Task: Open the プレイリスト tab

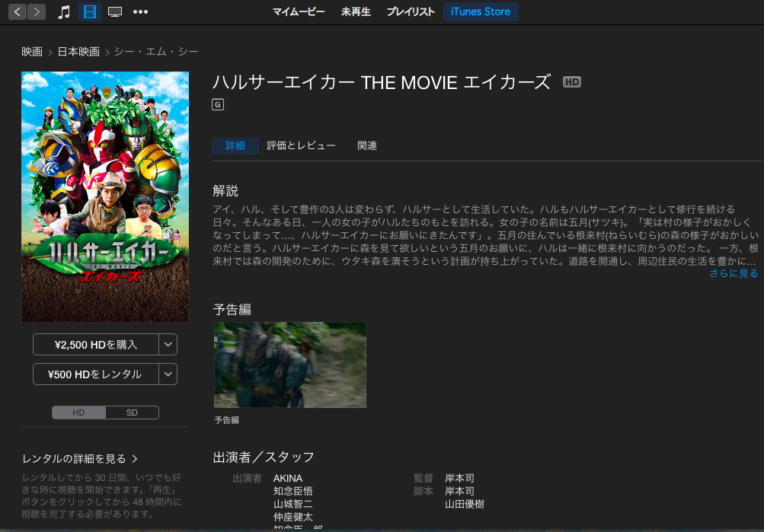Action: [x=411, y=11]
